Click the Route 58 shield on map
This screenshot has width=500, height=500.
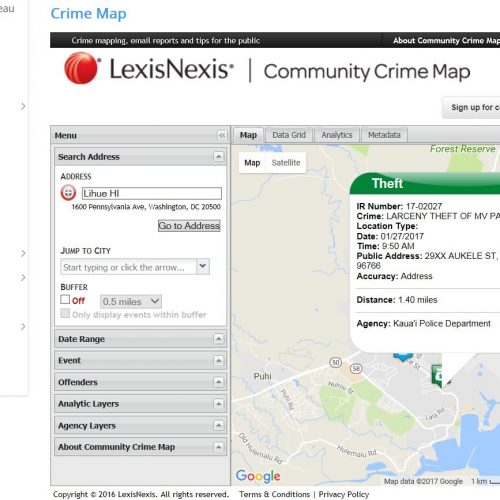356,368
